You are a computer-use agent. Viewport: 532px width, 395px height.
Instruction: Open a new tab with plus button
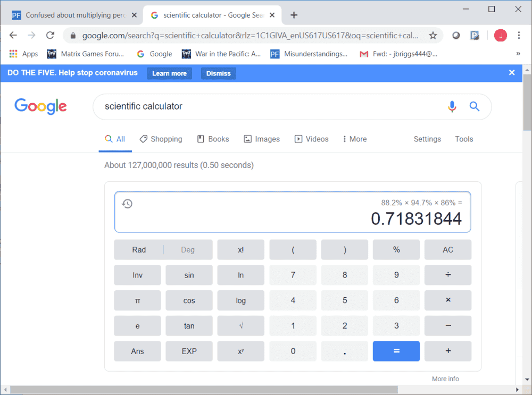coord(294,15)
